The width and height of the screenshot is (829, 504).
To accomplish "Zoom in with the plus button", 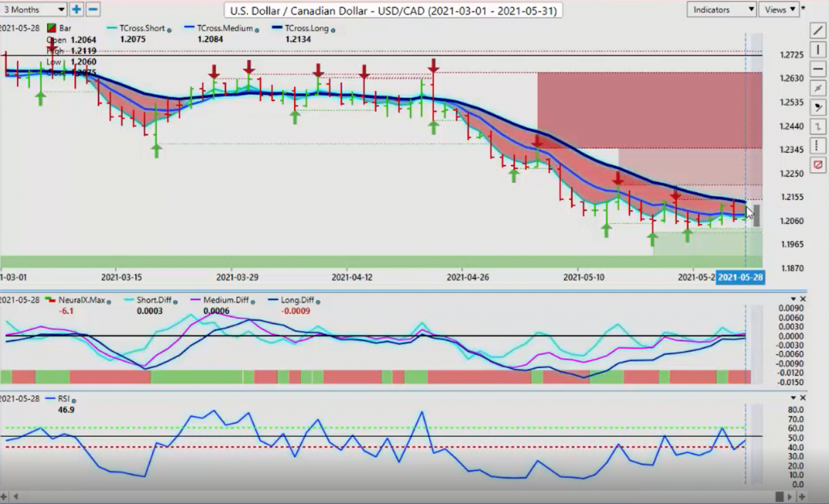I will click(x=77, y=10).
